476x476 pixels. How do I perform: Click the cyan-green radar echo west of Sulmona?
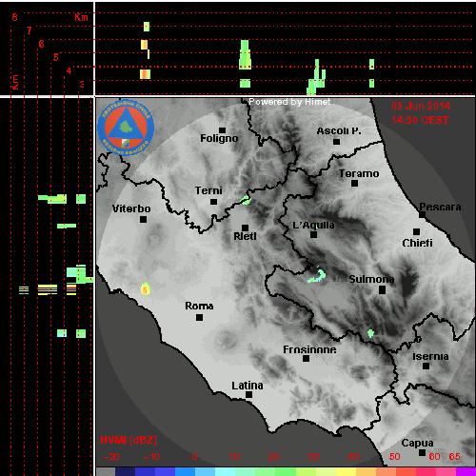pyautogui.click(x=317, y=275)
